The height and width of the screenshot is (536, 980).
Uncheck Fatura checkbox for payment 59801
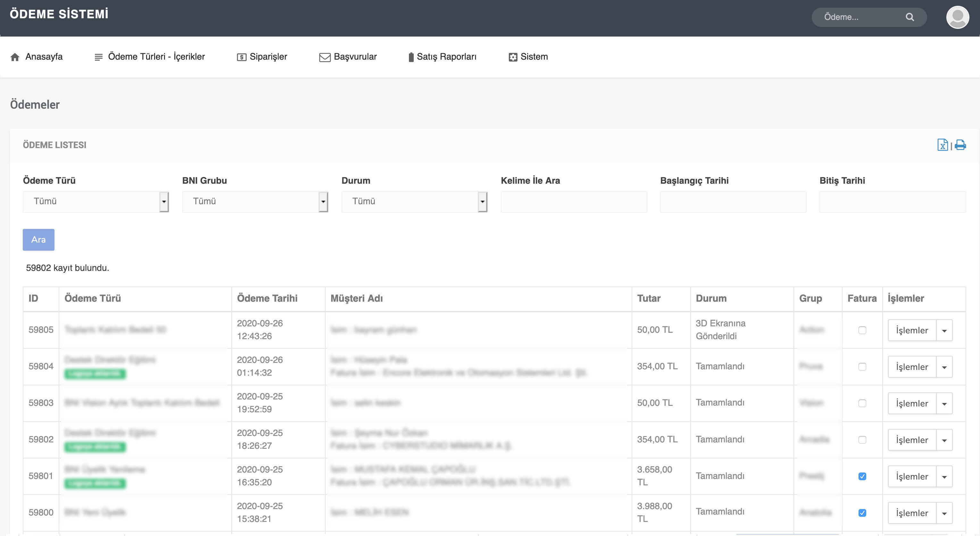(862, 476)
